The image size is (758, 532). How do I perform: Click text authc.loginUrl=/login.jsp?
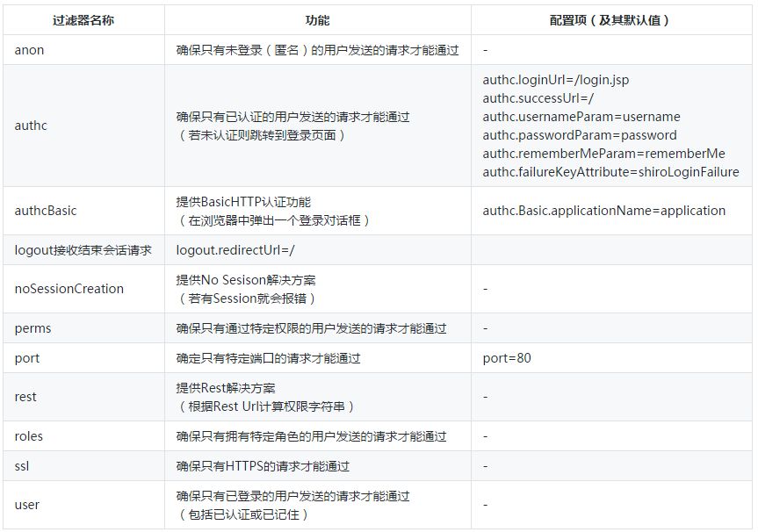[x=556, y=80]
